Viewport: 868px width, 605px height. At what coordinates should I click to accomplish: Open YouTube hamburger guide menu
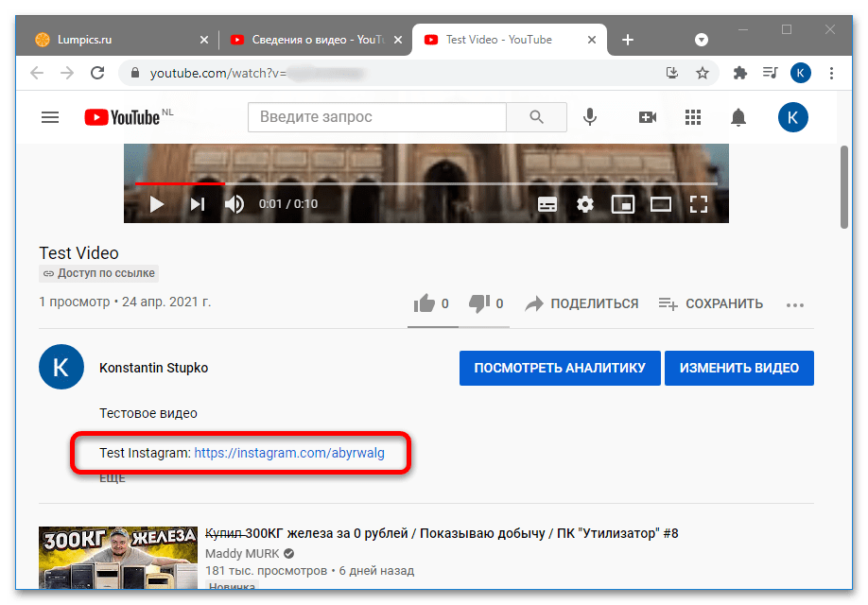click(50, 117)
